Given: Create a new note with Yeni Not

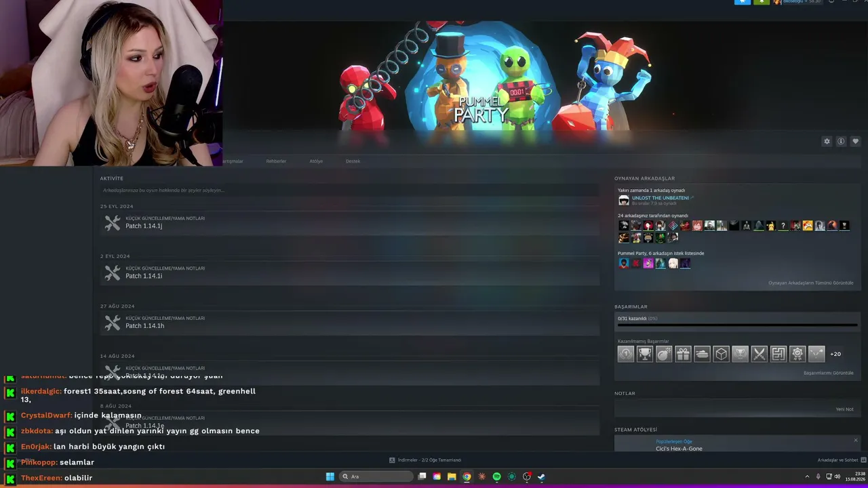Looking at the screenshot, I should 844,409.
